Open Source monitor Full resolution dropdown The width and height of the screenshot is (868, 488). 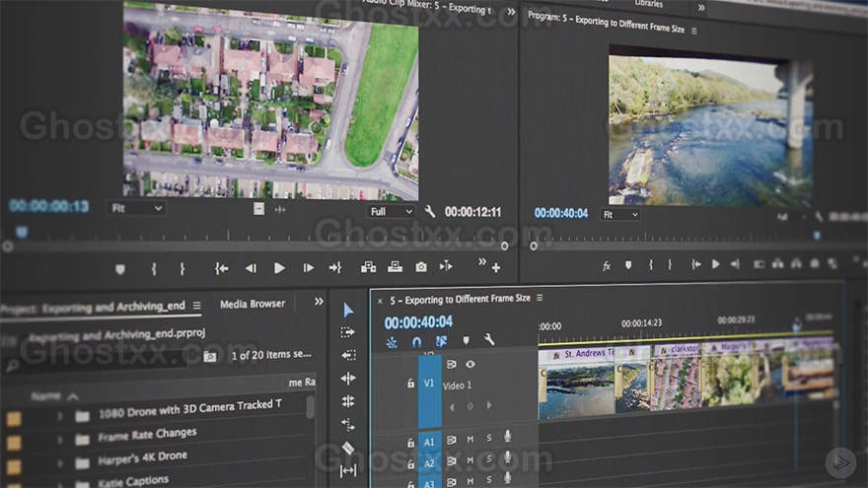click(x=391, y=211)
